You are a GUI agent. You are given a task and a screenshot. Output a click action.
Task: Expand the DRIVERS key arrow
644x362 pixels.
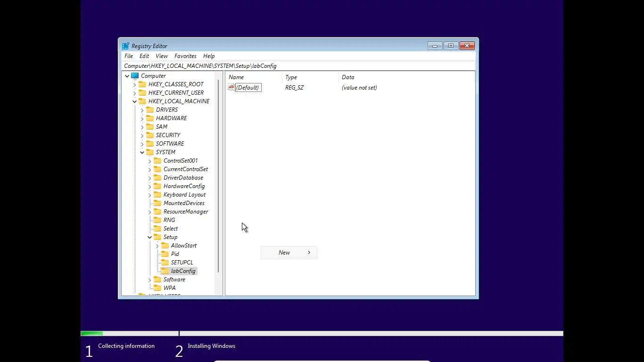pyautogui.click(x=142, y=110)
